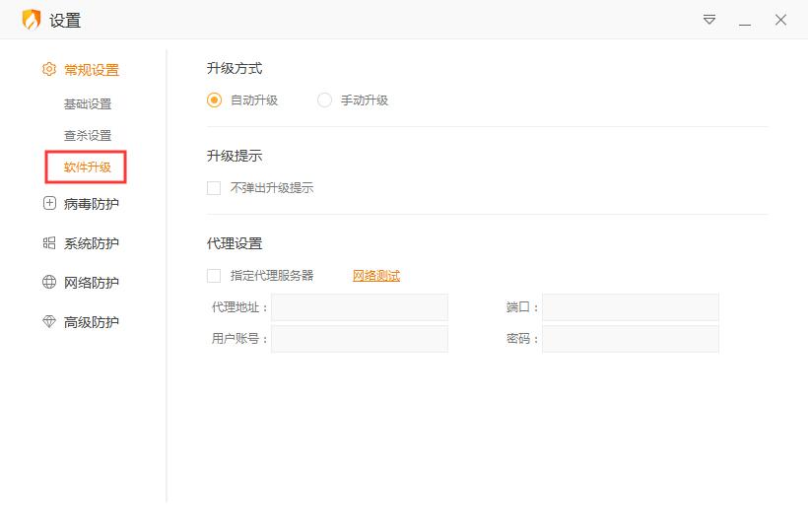Close the settings window
Image resolution: width=808 pixels, height=532 pixels.
click(x=780, y=20)
